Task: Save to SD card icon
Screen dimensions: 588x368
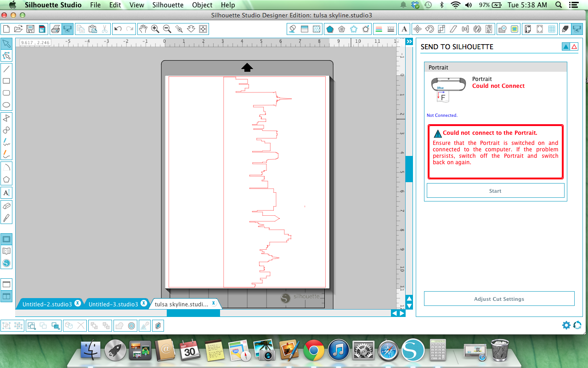Action: coord(42,29)
